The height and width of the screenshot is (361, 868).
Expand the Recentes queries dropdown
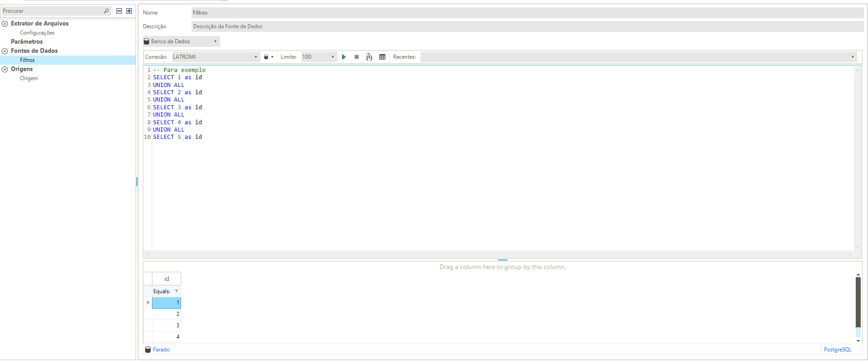[852, 57]
